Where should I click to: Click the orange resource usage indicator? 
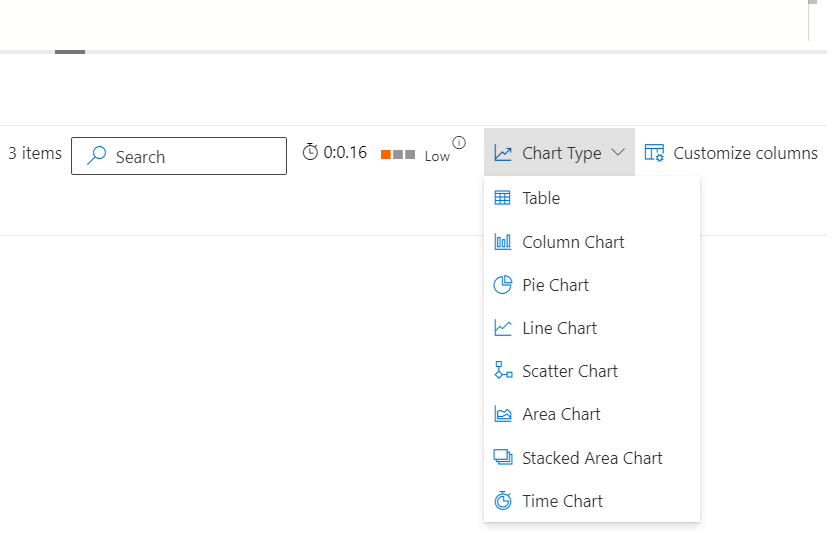[386, 155]
